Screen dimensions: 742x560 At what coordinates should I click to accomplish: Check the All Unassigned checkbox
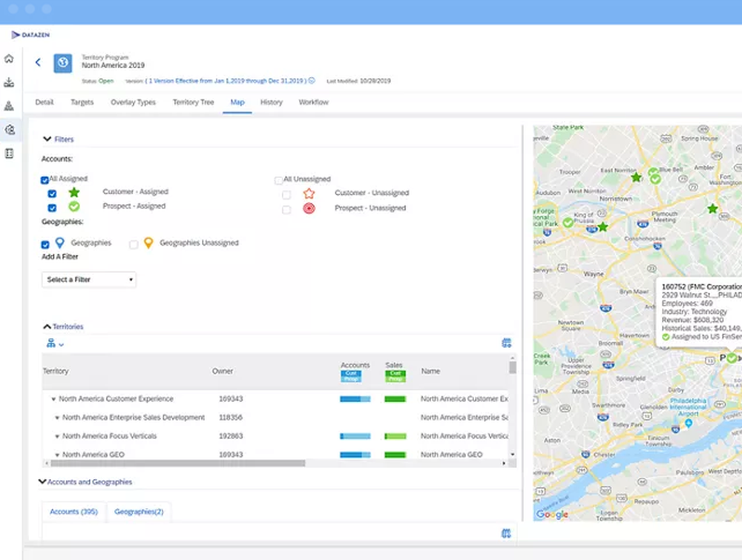pyautogui.click(x=279, y=180)
